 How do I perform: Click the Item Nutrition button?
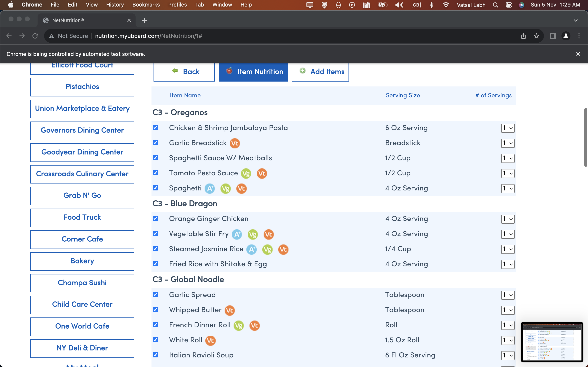253,72
